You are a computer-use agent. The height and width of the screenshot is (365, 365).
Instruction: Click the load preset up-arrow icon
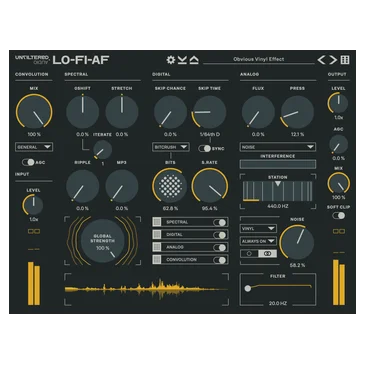pyautogui.click(x=194, y=60)
